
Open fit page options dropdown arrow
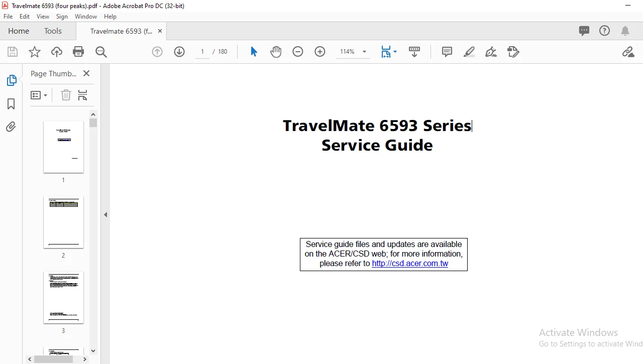(x=395, y=52)
